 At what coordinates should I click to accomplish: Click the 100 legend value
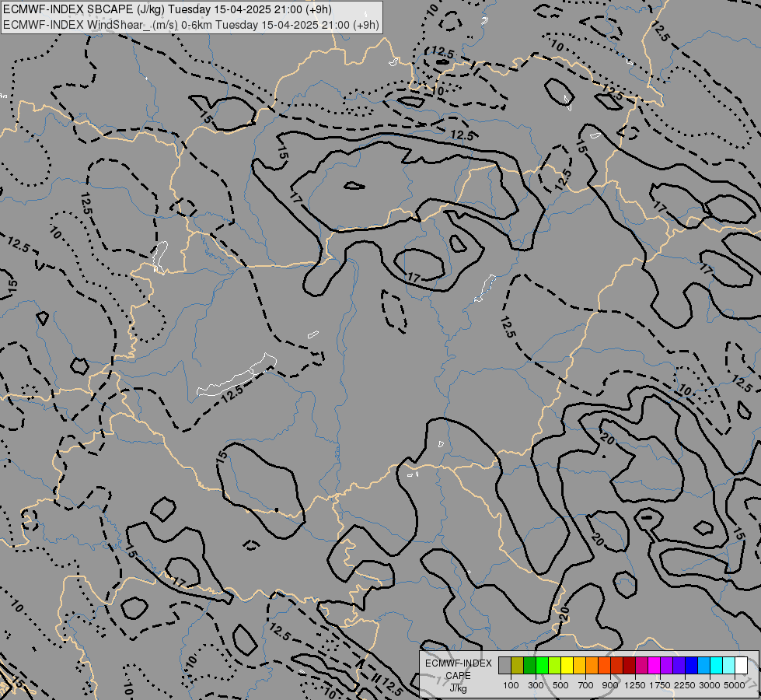click(511, 685)
